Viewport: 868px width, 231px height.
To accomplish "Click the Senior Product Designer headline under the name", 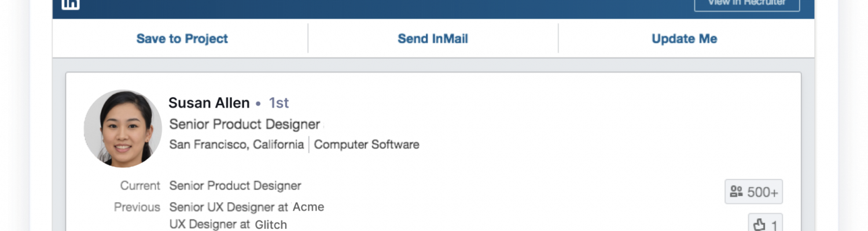I will click(x=244, y=124).
